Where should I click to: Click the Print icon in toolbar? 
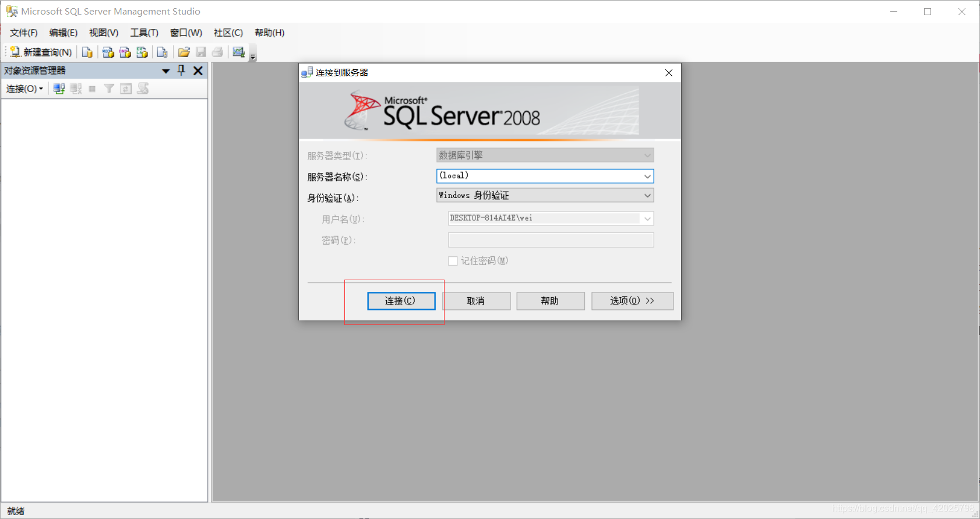click(x=217, y=52)
